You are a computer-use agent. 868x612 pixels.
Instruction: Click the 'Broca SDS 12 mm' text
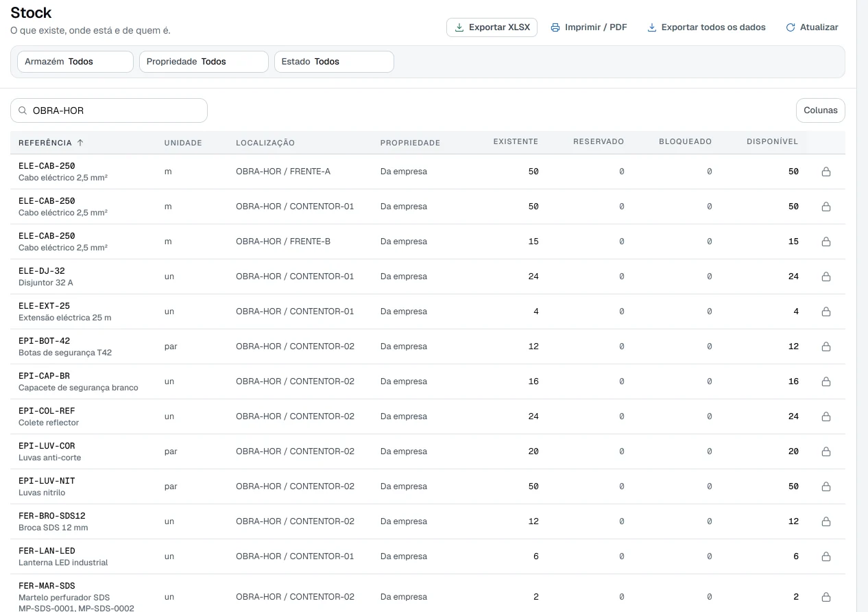coord(53,528)
